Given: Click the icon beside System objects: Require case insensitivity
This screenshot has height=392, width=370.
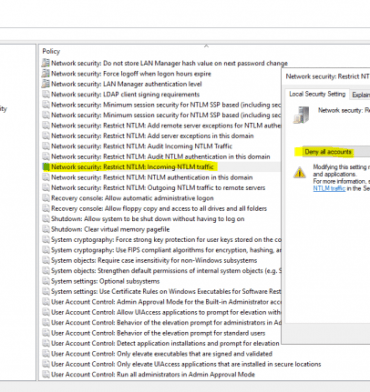Looking at the screenshot, I should point(46,260).
